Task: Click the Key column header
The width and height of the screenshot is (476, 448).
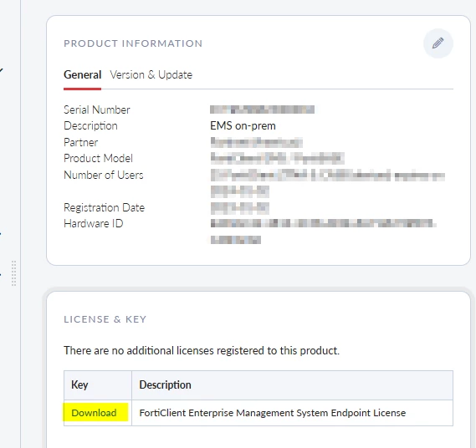Action: [79, 384]
